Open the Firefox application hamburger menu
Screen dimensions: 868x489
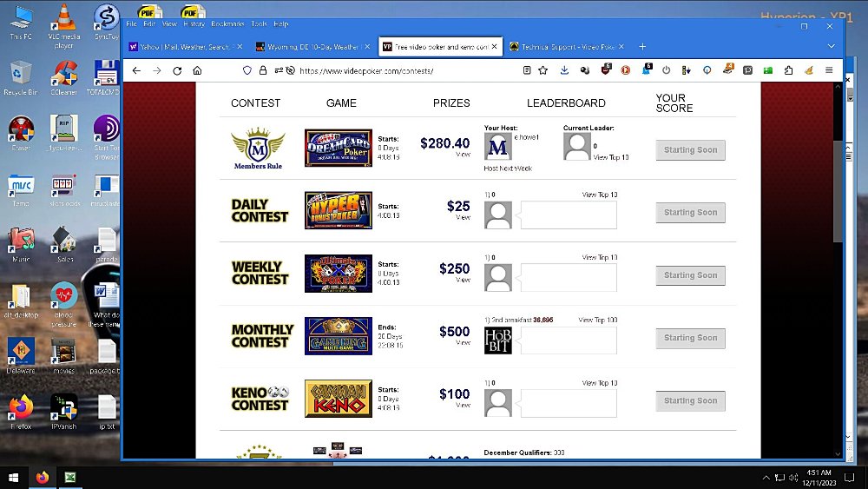pos(829,70)
